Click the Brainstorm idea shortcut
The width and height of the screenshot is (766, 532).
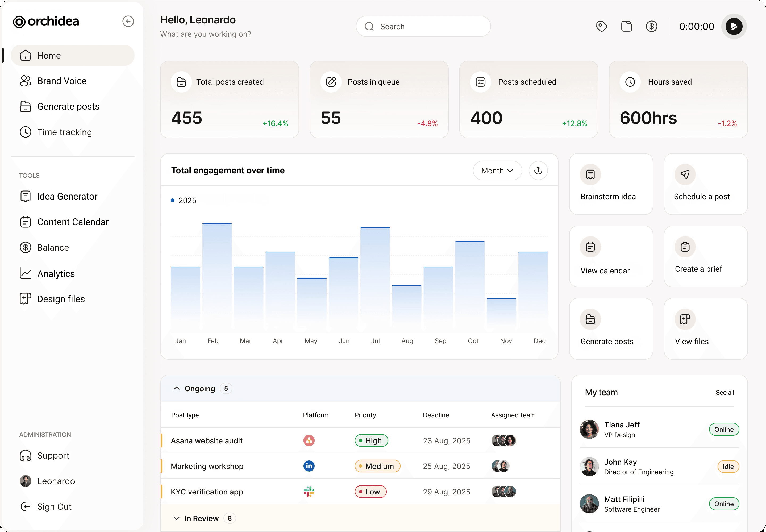tap(611, 184)
